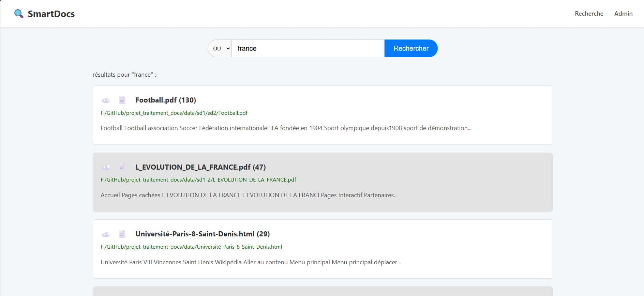Click the résultats pour "france" label

pos(124,75)
